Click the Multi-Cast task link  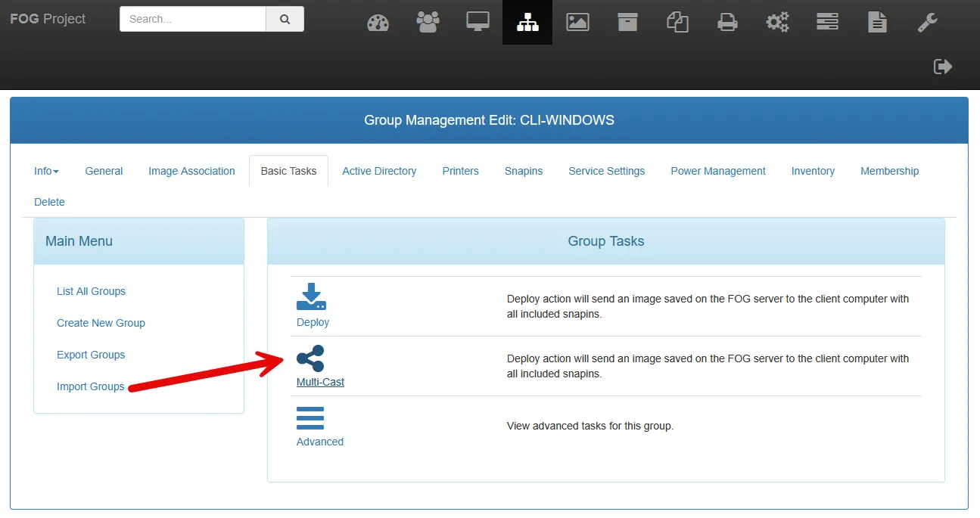(x=320, y=382)
